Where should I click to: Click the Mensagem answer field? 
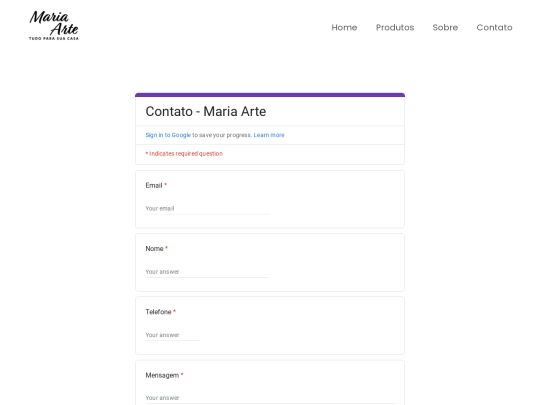coord(270,398)
